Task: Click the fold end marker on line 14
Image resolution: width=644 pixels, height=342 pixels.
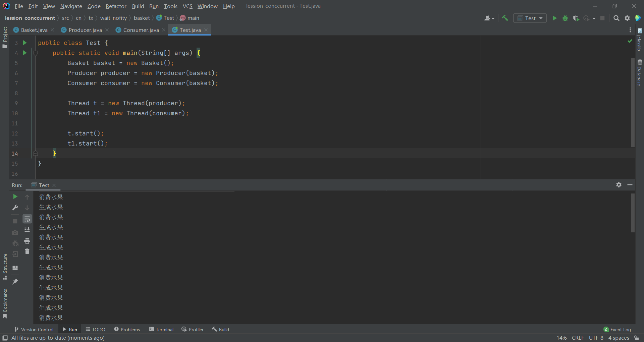Action: [x=36, y=154]
